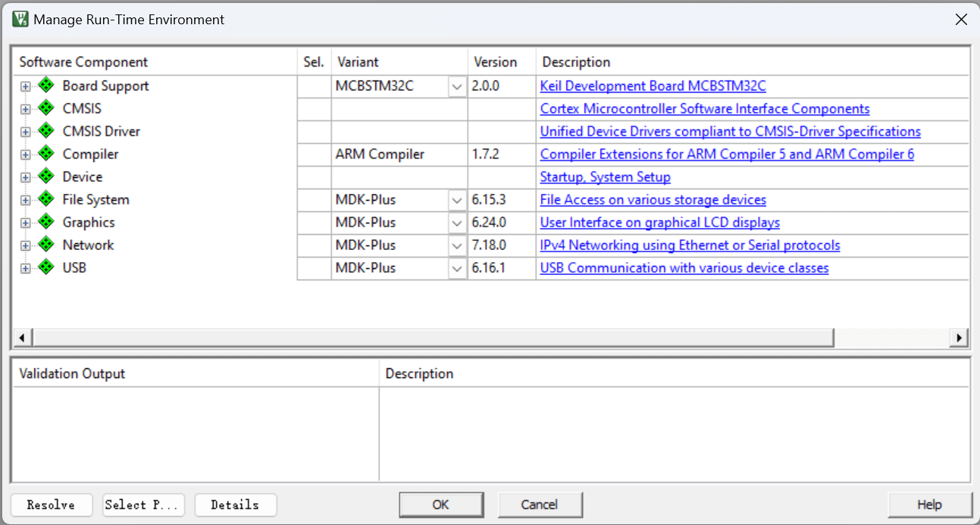Click the green diamond icon beside Device
Viewport: 980px width, 525px height.
pos(47,177)
